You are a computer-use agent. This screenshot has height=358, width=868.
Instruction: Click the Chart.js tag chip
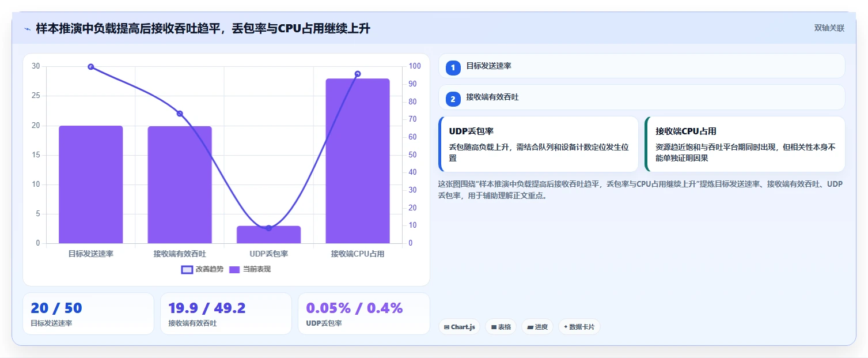459,327
